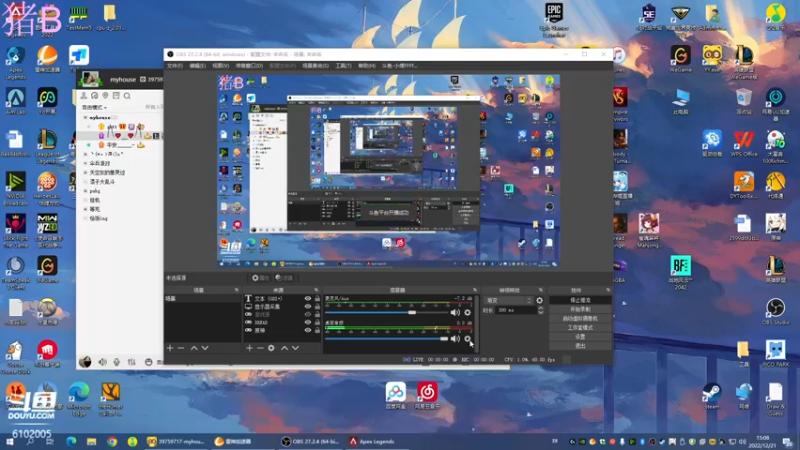Click the 工作室模式 button

[x=580, y=328]
